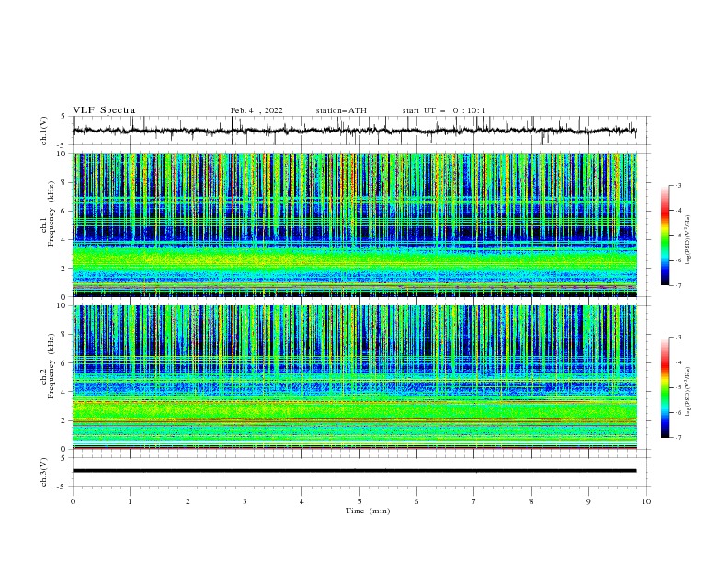The height and width of the screenshot is (563, 728).
Task: Click the "8" kHz tick of ch.2 spectrogram
Action: (64, 335)
